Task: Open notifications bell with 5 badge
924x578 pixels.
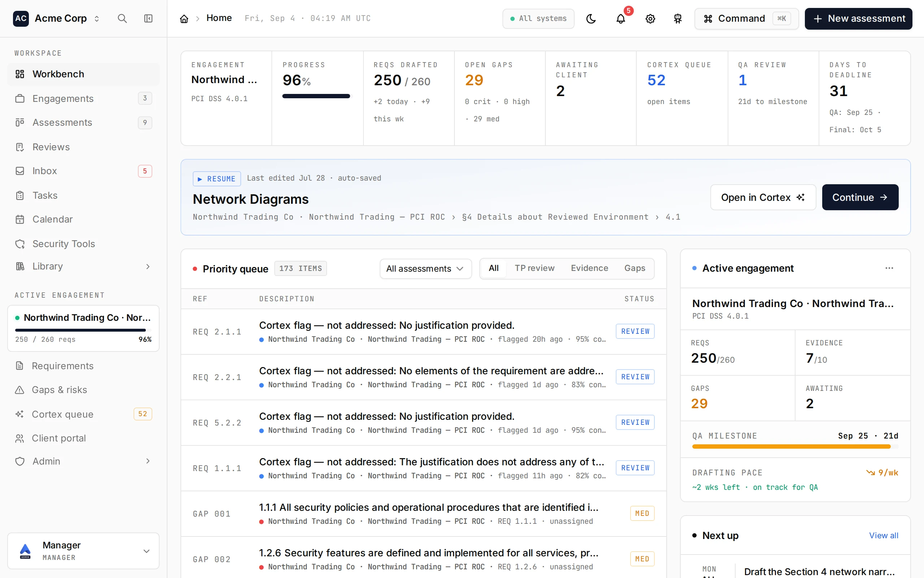Action: (621, 19)
